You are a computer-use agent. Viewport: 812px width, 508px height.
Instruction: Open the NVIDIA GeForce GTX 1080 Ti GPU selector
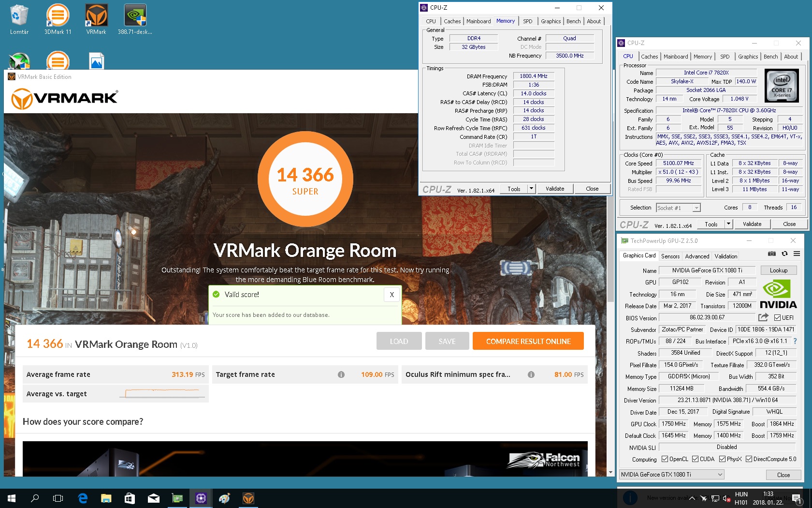click(671, 475)
